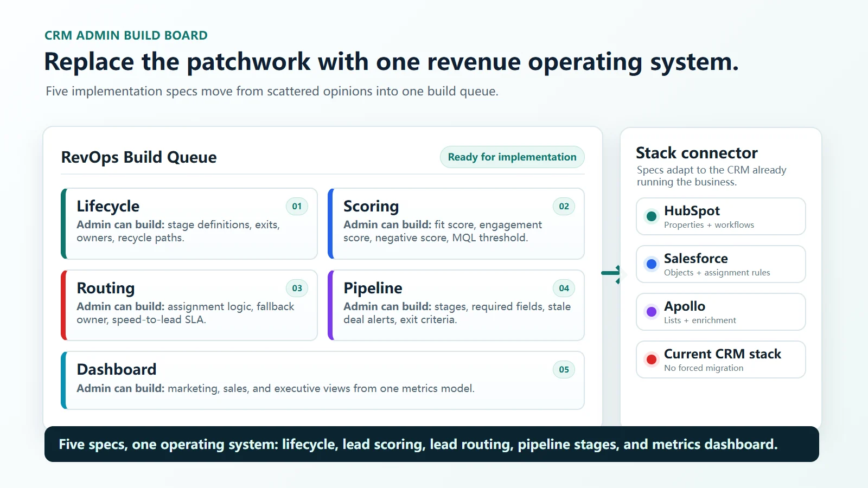868x488 pixels.
Task: Click the red Current CRM stack dot
Action: [x=652, y=359]
